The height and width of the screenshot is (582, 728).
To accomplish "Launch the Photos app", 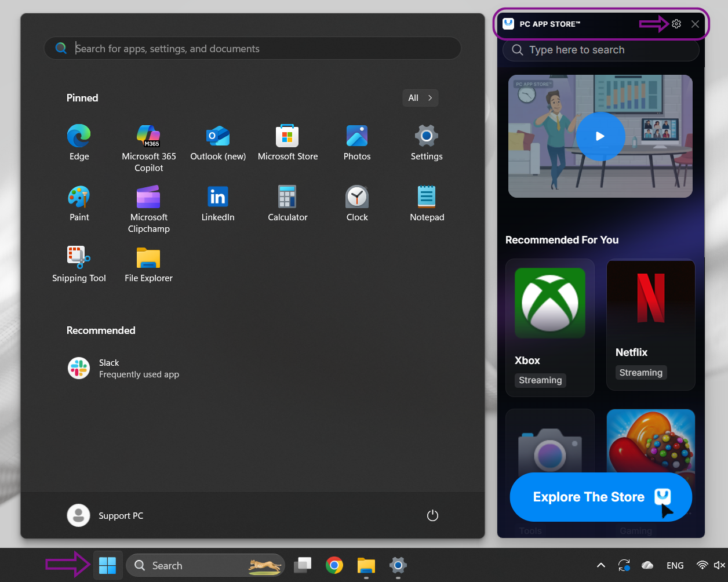I will (x=357, y=143).
